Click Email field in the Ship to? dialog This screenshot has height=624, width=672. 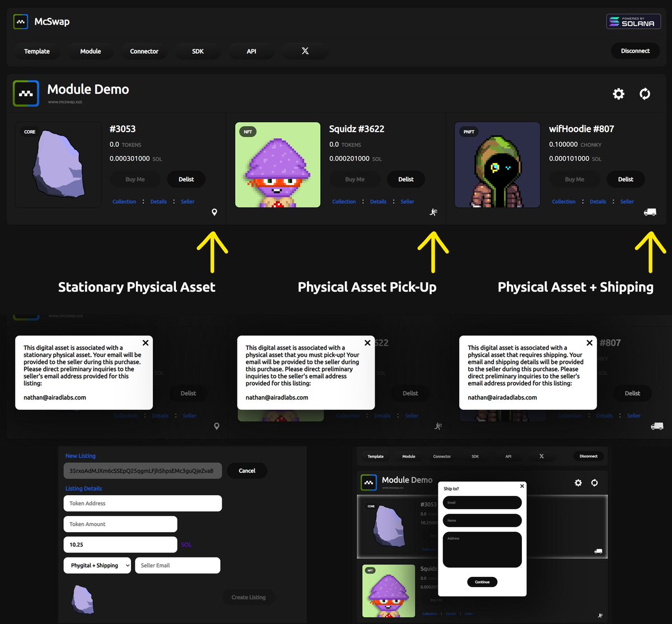pos(482,503)
